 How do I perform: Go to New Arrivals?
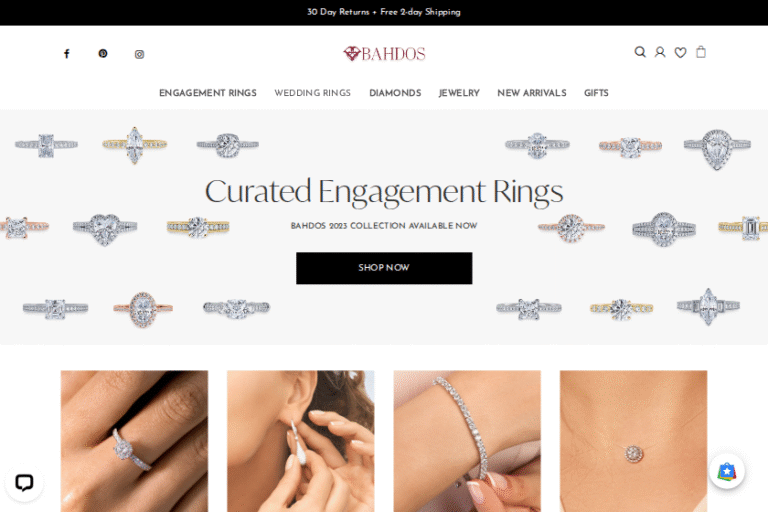(x=532, y=93)
